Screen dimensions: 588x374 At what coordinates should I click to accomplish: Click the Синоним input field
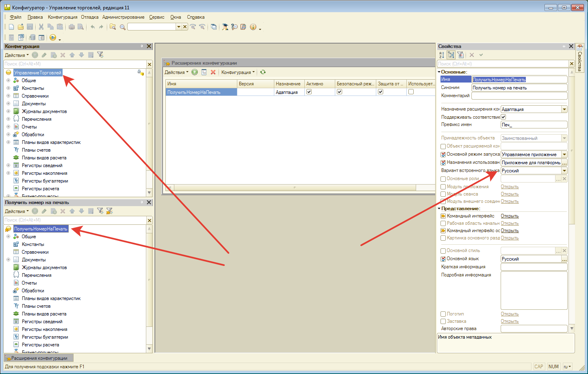click(x=519, y=88)
